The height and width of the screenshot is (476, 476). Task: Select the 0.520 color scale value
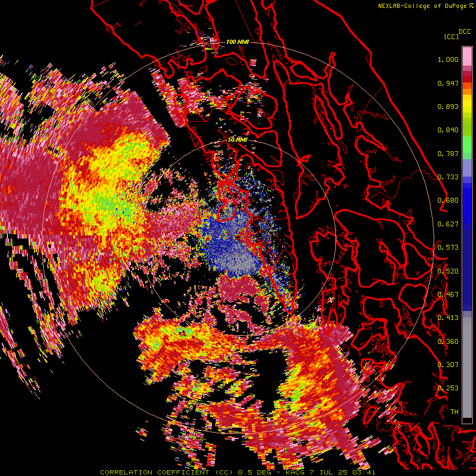(x=448, y=271)
